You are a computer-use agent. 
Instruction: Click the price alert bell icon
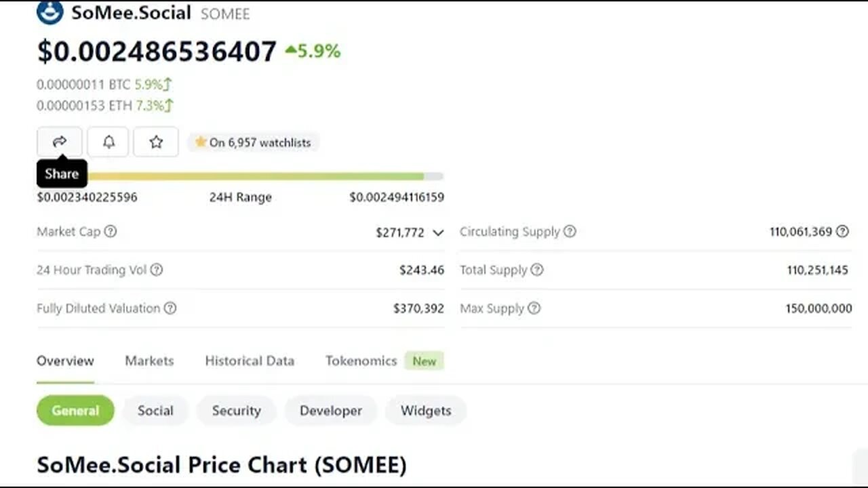(x=108, y=142)
